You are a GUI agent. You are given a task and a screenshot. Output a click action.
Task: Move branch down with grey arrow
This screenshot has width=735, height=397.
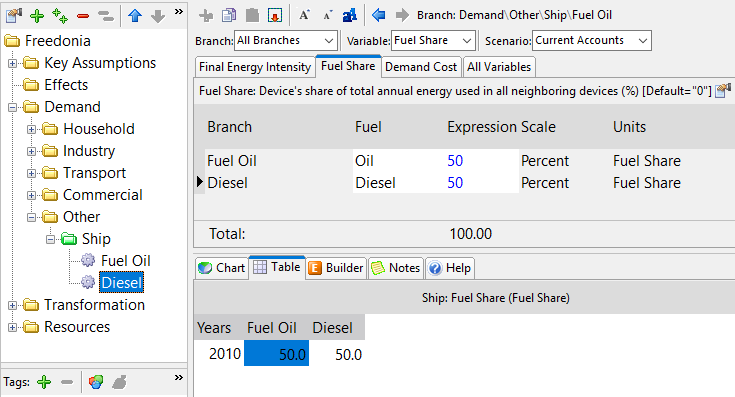tap(158, 16)
